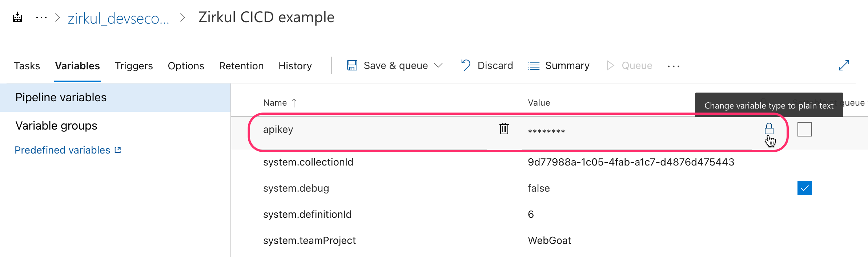Image resolution: width=868 pixels, height=257 pixels.
Task: Click the Azure Pipelines build icon in the breadcrumb
Action: click(17, 17)
